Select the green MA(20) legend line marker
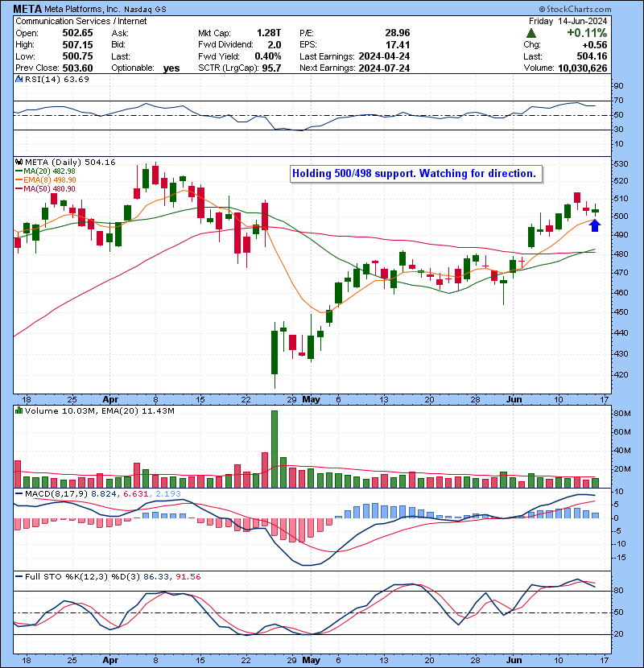 pos(19,171)
